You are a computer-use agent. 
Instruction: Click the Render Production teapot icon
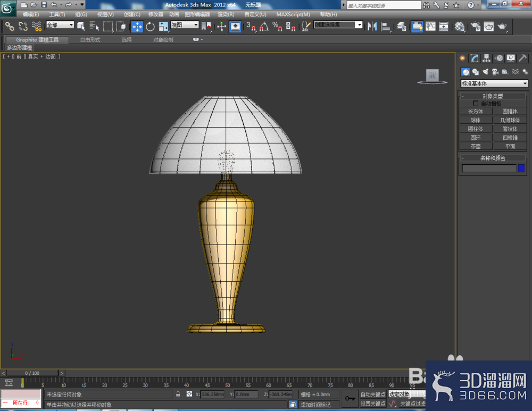tap(502, 26)
